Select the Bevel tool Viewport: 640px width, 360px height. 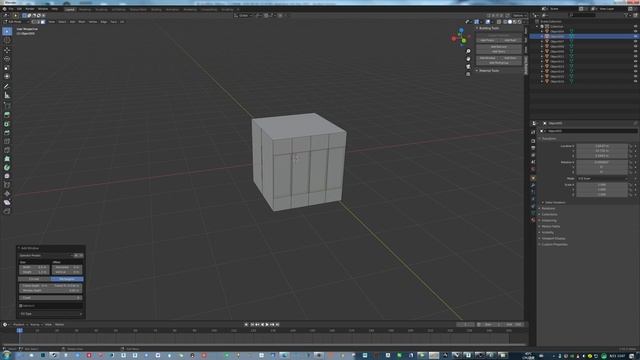pos(7,133)
